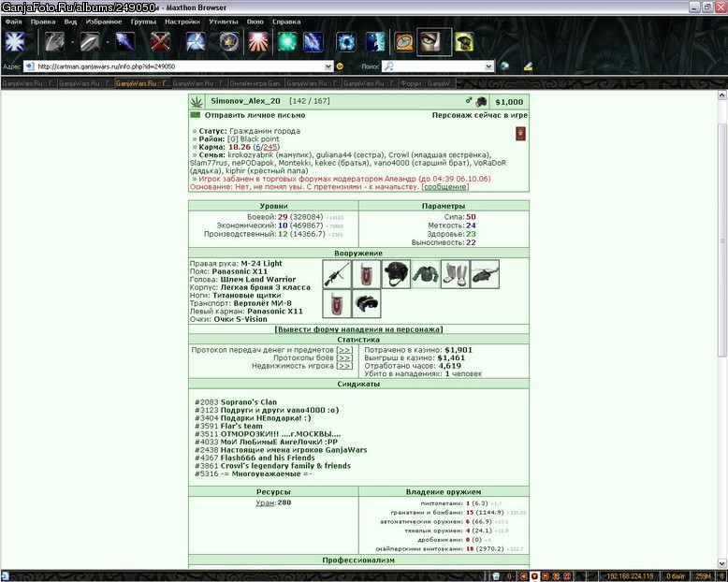Screen dimensions: 728x582
Task: Click the recycle bin icon in status bar
Action: pyautogui.click(x=496, y=576)
